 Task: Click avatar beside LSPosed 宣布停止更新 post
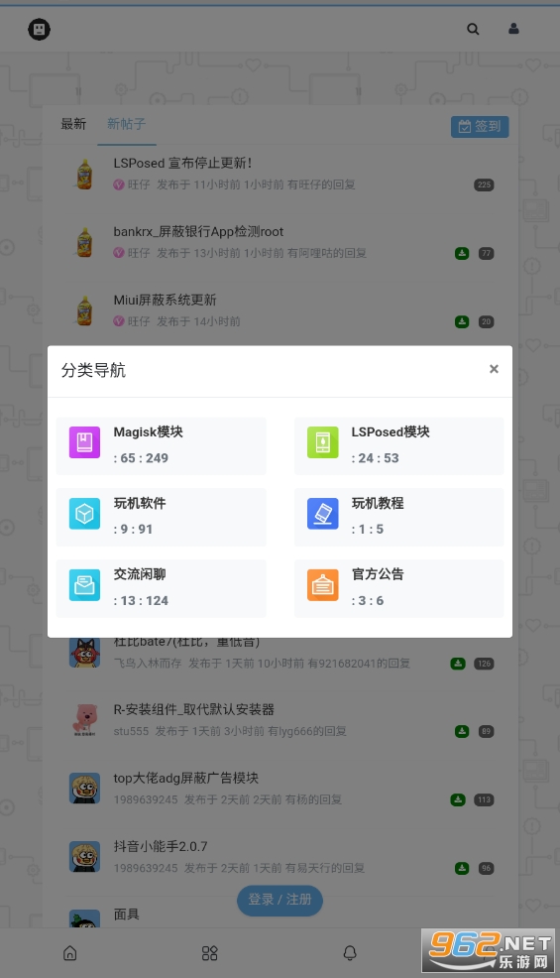pos(84,174)
